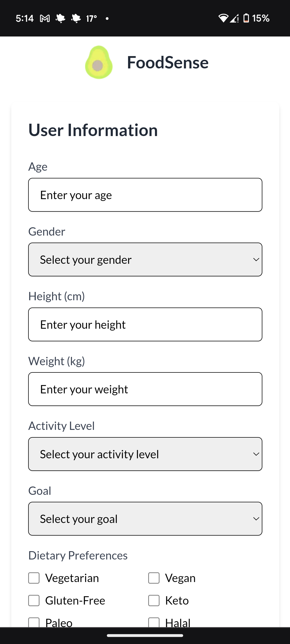This screenshot has height=644, width=290.
Task: Open the Select your goal dropdown
Action: point(145,519)
